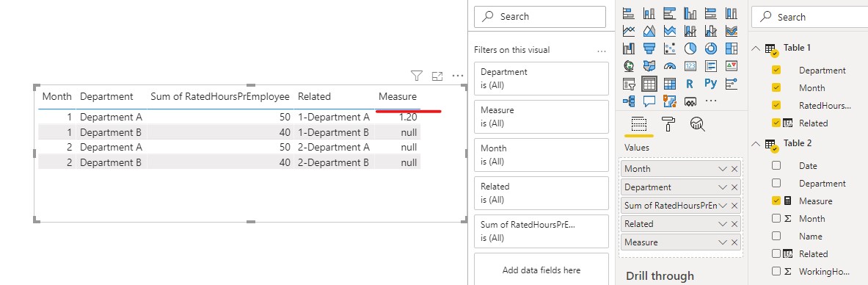
Task: Check Department under Table 2
Action: (776, 183)
